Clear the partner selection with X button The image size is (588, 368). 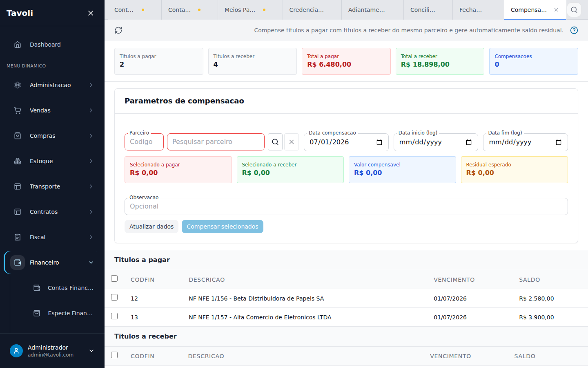pos(292,142)
